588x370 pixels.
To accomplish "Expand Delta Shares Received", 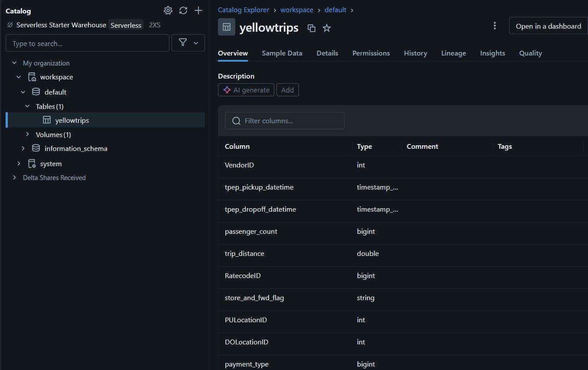I will [14, 177].
